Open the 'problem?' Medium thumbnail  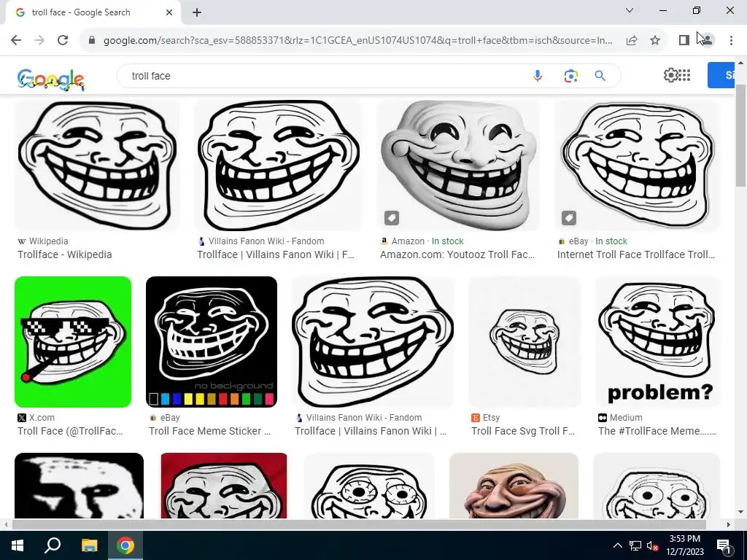657,342
